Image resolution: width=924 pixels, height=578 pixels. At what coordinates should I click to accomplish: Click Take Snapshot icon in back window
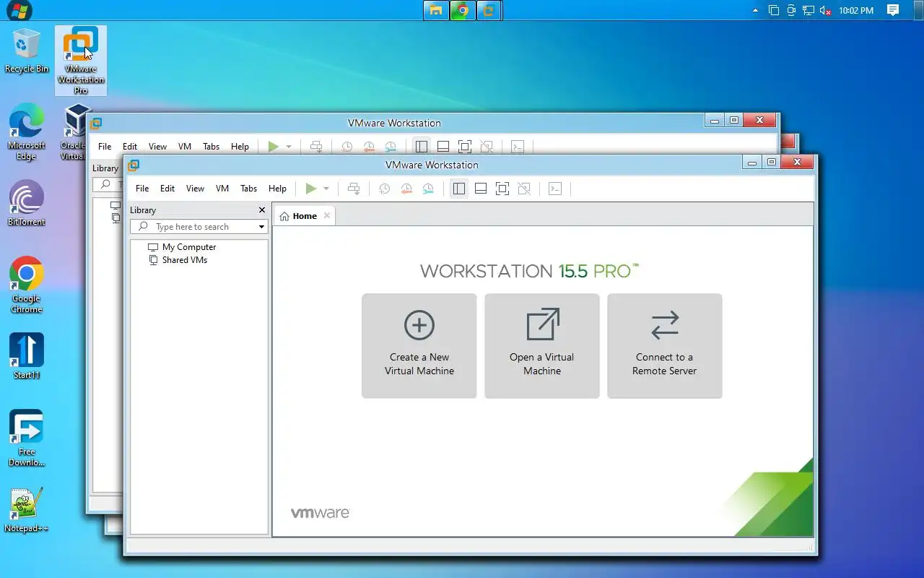pos(347,147)
